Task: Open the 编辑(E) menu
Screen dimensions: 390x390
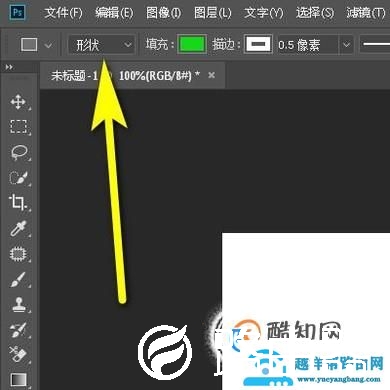Action: (114, 13)
